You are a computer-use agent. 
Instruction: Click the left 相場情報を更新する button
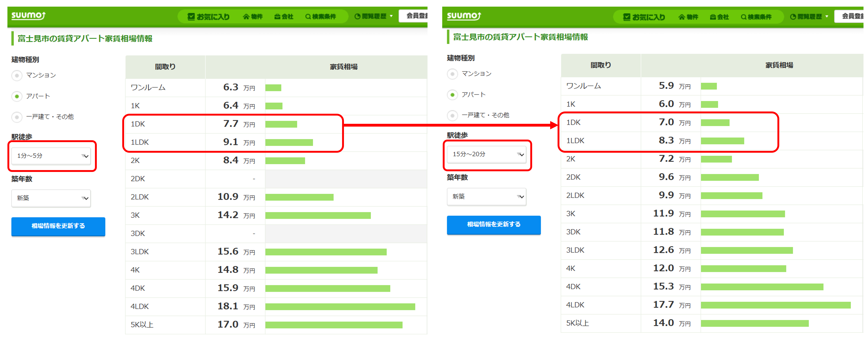click(58, 226)
